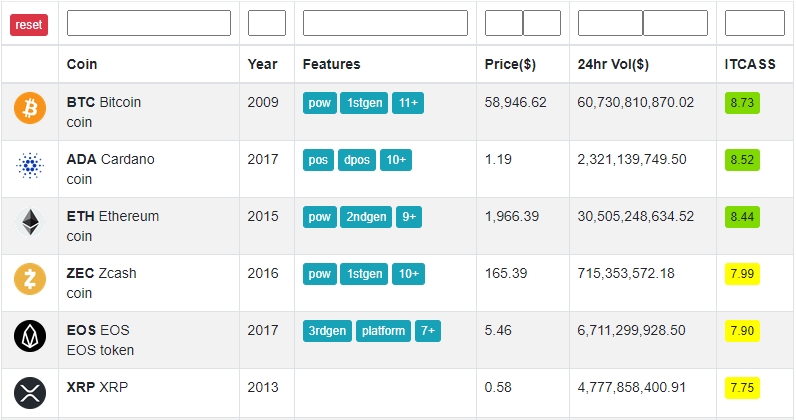Select the ZEC Zcash coin name
This screenshot has height=420, width=796.
point(102,273)
